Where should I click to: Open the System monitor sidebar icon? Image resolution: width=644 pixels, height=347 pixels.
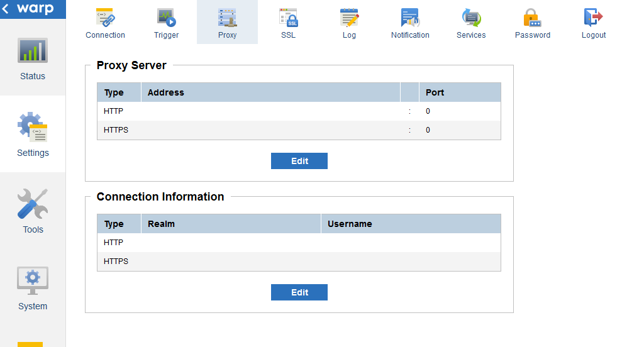pyautogui.click(x=33, y=280)
